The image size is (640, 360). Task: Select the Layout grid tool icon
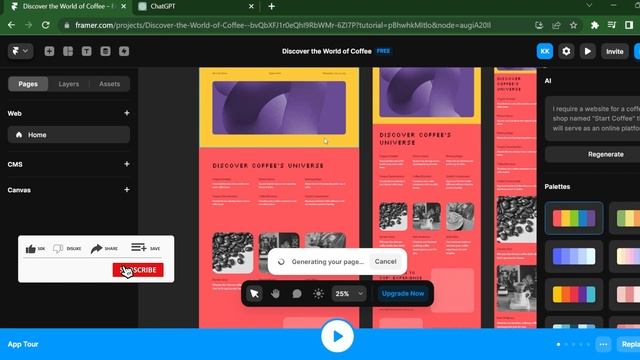pos(68,51)
